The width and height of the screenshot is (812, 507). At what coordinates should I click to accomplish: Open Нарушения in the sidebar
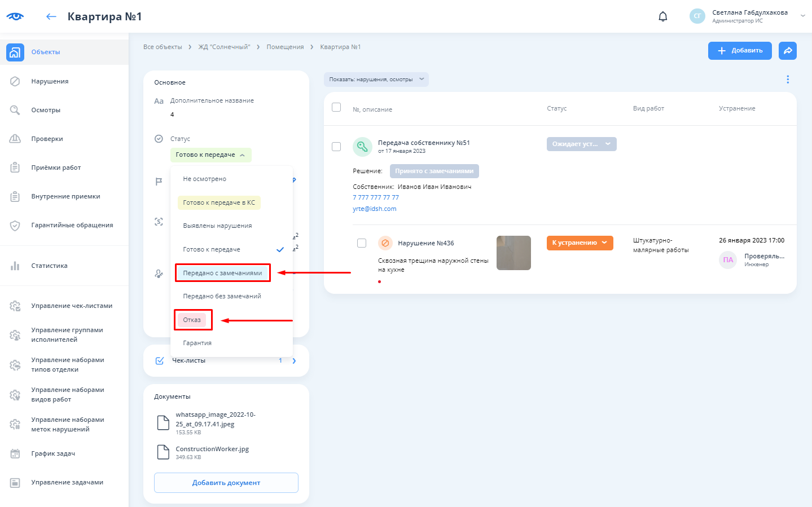pyautogui.click(x=50, y=81)
